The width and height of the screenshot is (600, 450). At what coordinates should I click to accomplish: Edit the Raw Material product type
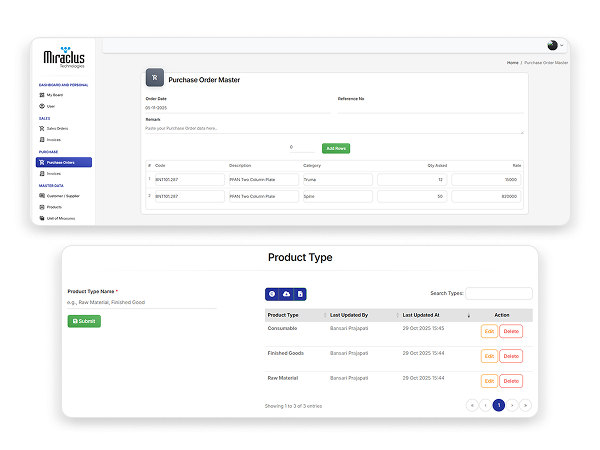tap(489, 381)
